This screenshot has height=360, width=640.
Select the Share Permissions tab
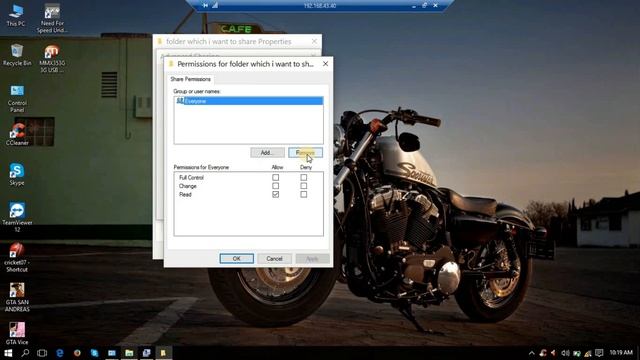(x=191, y=79)
